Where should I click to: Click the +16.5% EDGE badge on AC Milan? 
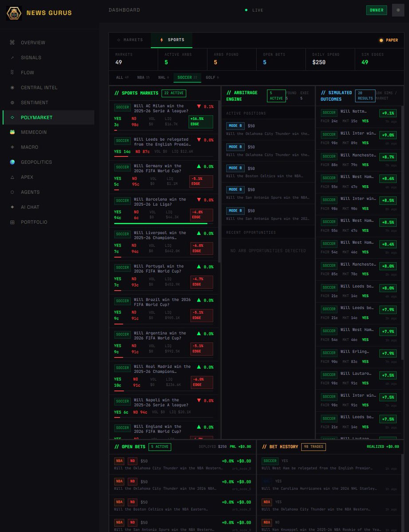(x=201, y=121)
